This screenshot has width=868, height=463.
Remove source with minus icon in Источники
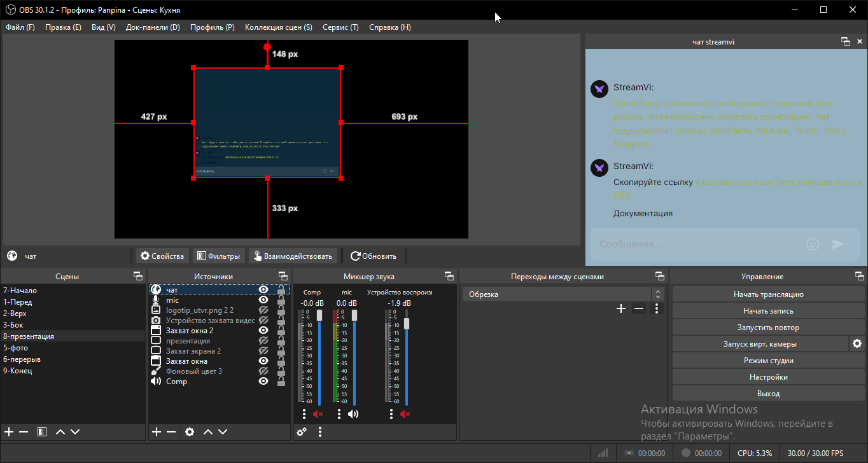pyautogui.click(x=171, y=432)
